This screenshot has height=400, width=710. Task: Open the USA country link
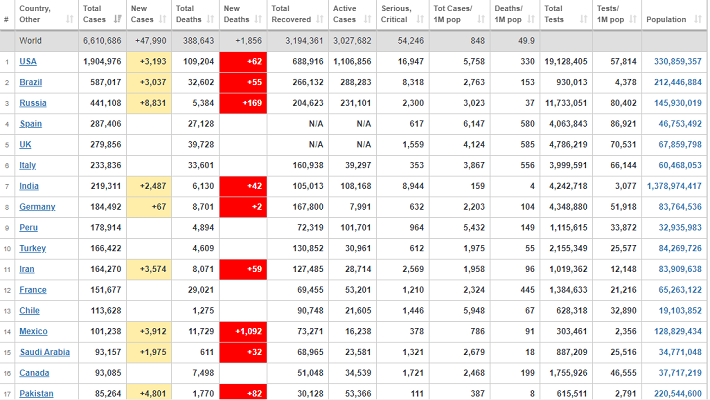[28, 62]
